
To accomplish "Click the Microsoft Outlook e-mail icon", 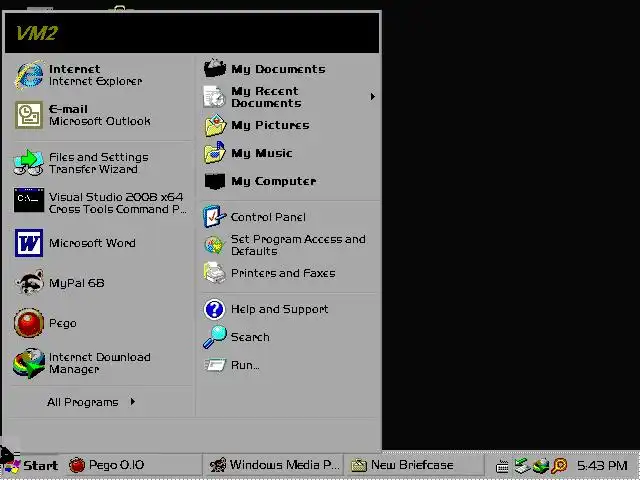I will [x=29, y=115].
